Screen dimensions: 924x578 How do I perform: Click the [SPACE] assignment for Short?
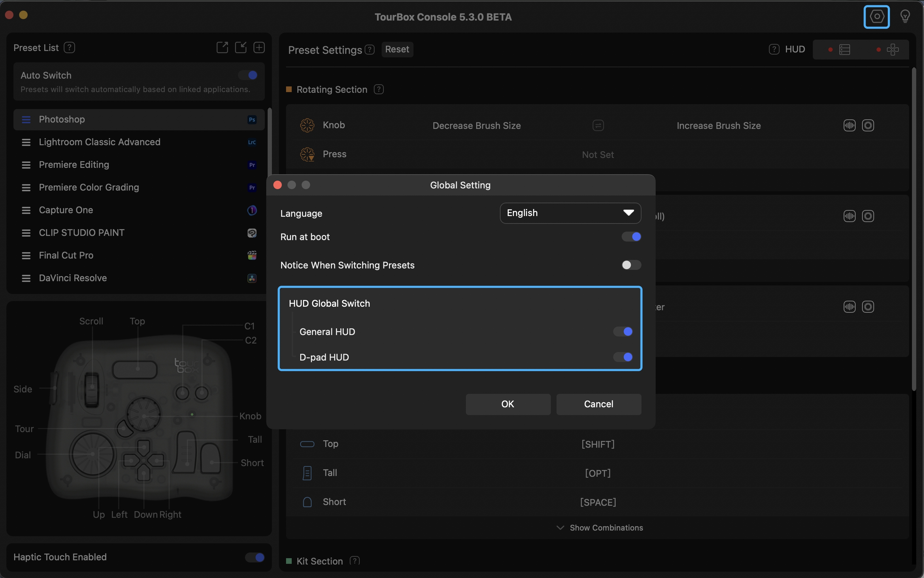point(598,502)
